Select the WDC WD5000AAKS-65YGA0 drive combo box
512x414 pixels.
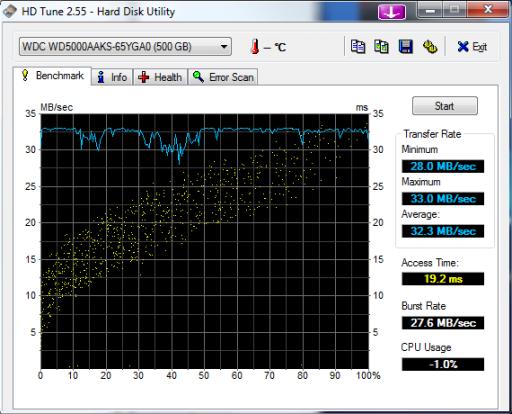(125, 47)
